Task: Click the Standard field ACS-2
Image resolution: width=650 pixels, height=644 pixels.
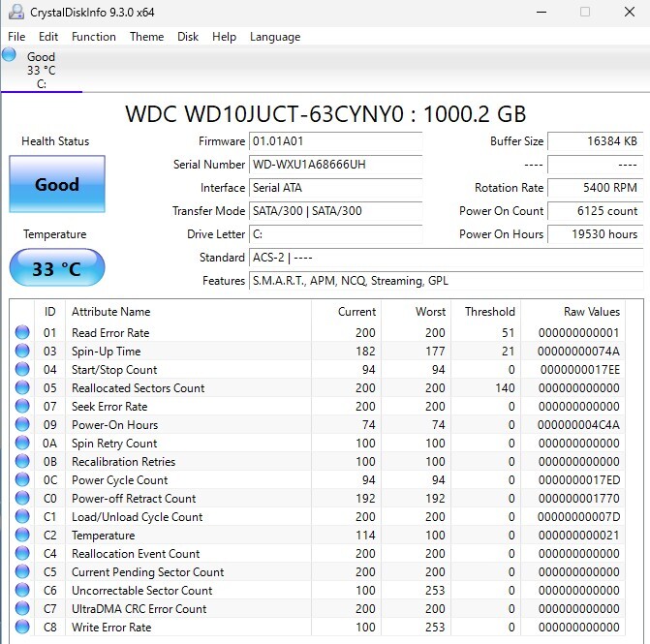Action: point(446,258)
